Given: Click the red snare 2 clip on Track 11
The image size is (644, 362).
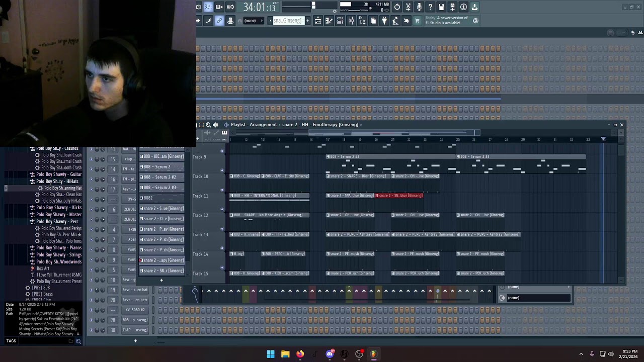Looking at the screenshot, I should pyautogui.click(x=399, y=196).
